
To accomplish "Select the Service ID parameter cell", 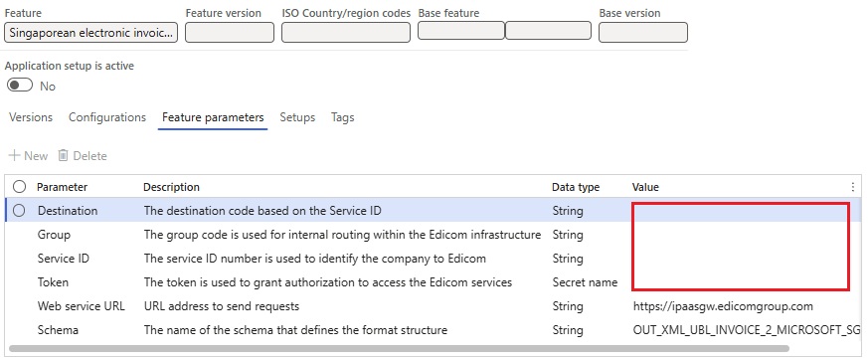I will point(64,259).
